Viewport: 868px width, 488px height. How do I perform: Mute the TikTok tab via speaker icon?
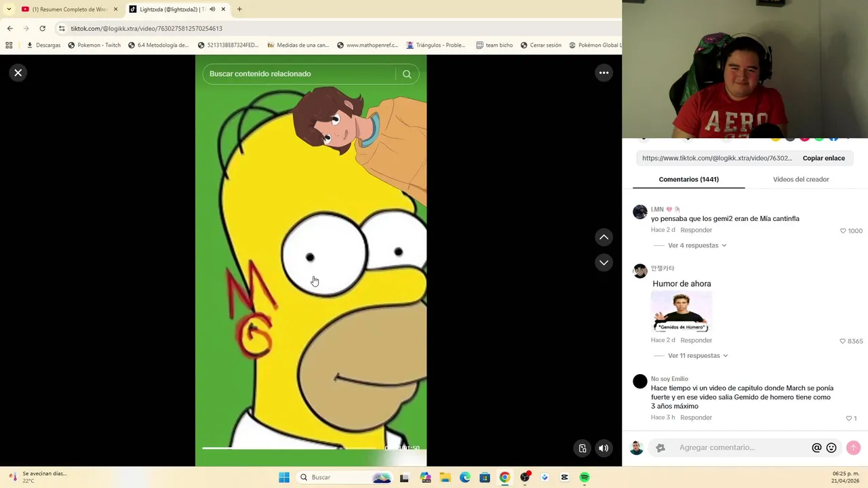[x=212, y=9]
